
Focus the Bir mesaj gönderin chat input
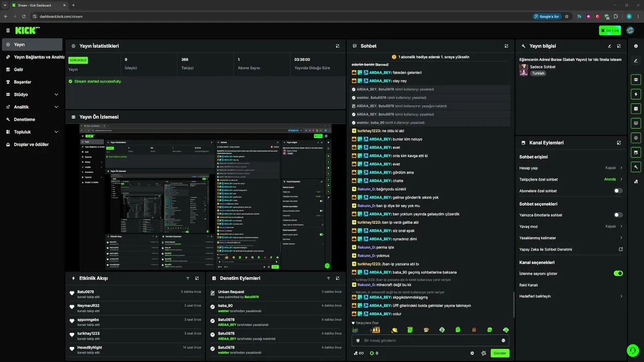tap(430, 340)
